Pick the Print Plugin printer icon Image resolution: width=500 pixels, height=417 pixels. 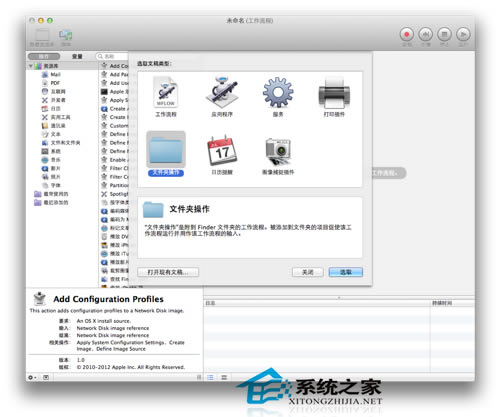[x=334, y=92]
